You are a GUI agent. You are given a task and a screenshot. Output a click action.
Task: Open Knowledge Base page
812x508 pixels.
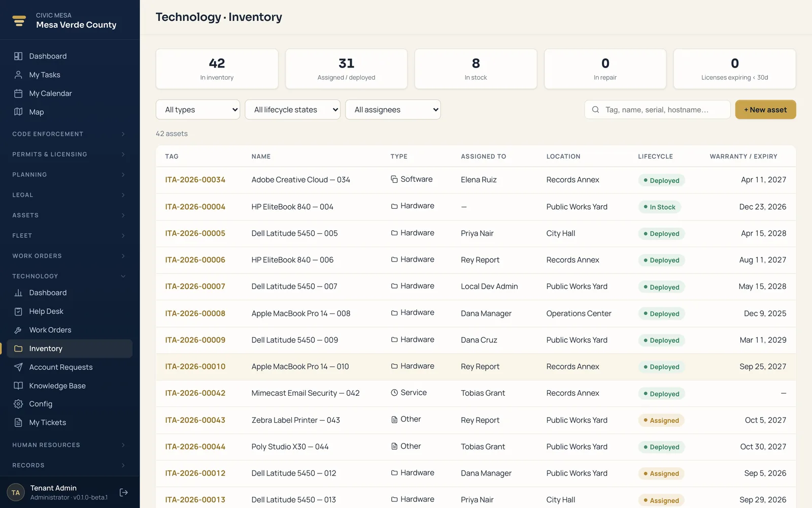pyautogui.click(x=70, y=386)
